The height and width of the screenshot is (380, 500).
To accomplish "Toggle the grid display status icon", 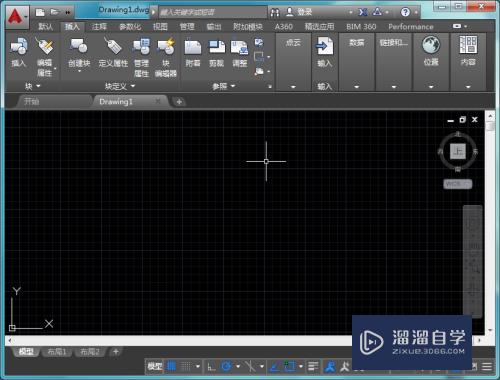I will 171,366.
